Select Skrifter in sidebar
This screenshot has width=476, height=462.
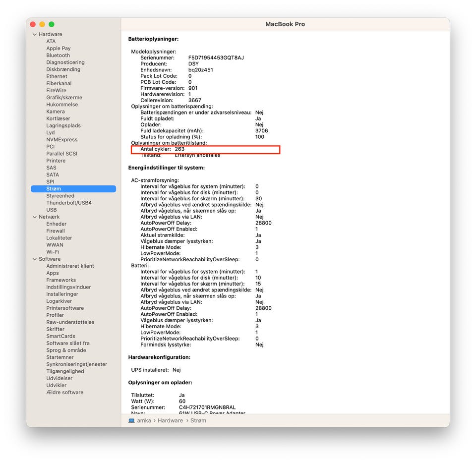point(55,329)
